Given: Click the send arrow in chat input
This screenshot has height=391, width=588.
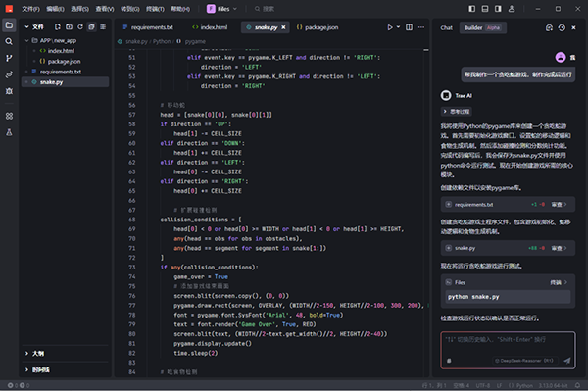Looking at the screenshot, I should [567, 361].
